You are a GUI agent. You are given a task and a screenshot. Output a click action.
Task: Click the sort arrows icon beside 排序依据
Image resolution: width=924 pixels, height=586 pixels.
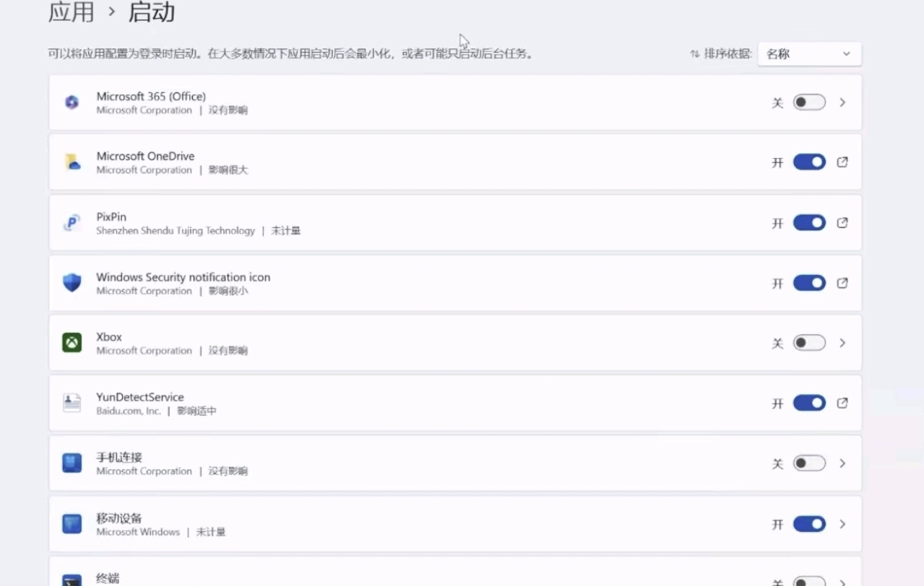[x=694, y=54]
